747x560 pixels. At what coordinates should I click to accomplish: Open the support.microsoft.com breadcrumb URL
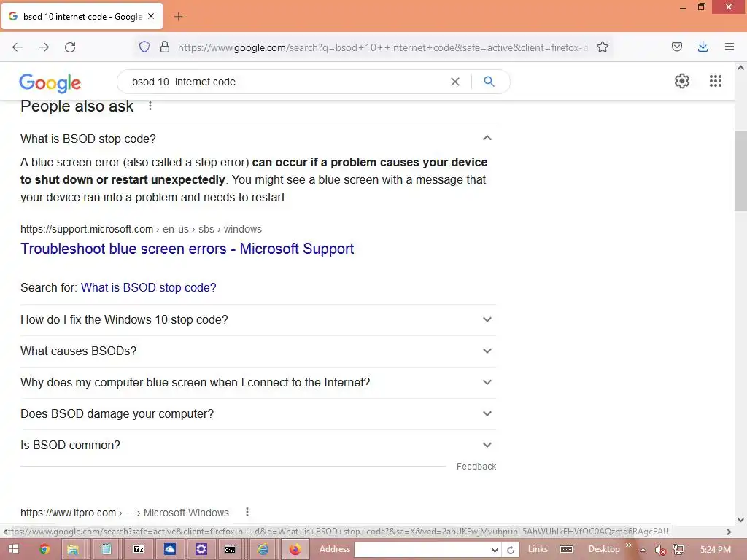point(141,229)
